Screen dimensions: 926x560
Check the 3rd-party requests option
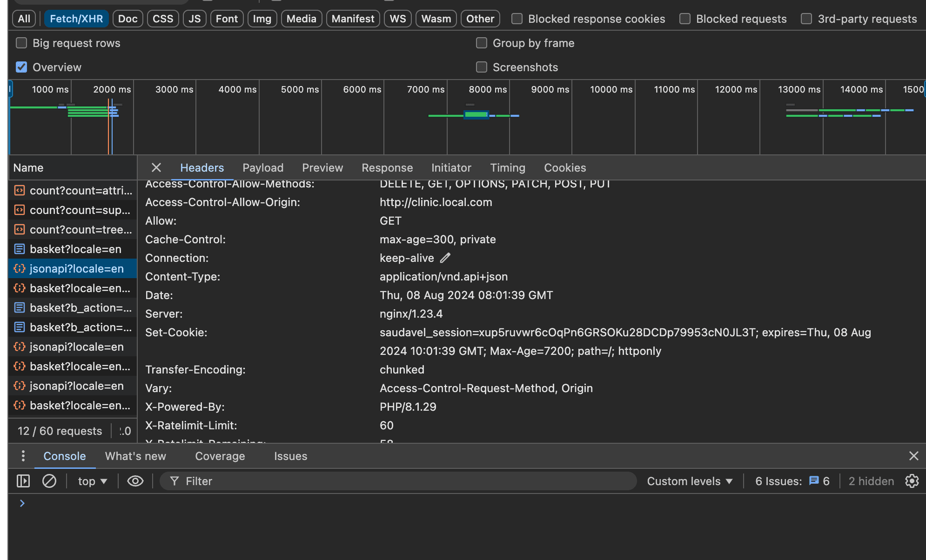[x=806, y=19]
